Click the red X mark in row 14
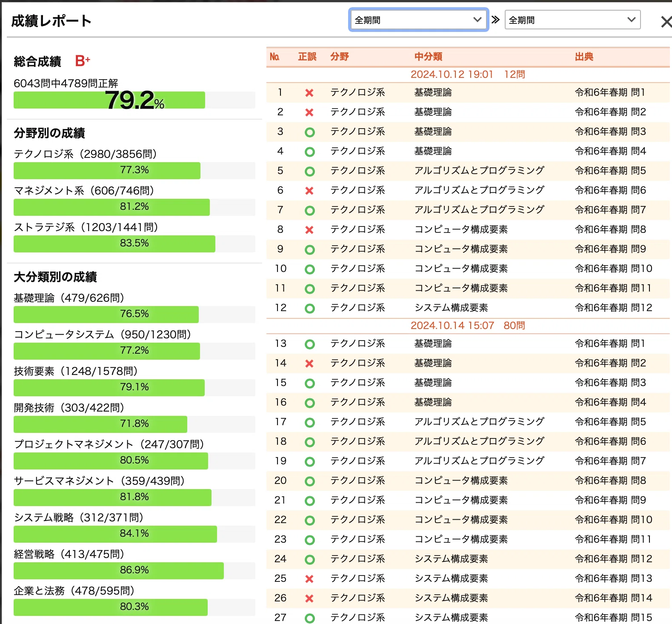672x624 pixels. click(x=309, y=364)
